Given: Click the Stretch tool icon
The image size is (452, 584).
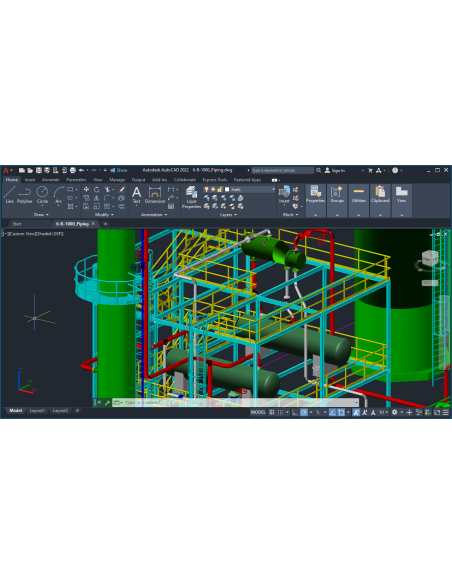Looking at the screenshot, I should coord(86,206).
